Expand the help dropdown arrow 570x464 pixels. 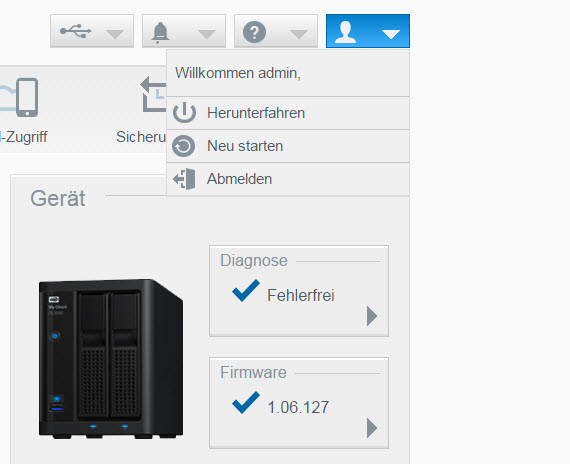point(299,34)
